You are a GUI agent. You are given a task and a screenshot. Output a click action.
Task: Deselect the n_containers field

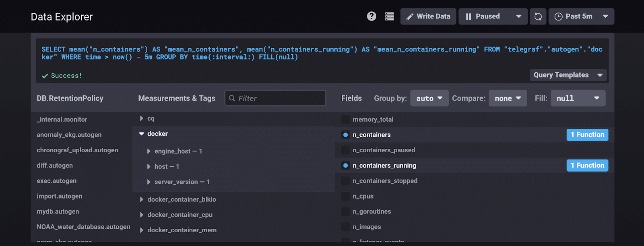(x=345, y=135)
